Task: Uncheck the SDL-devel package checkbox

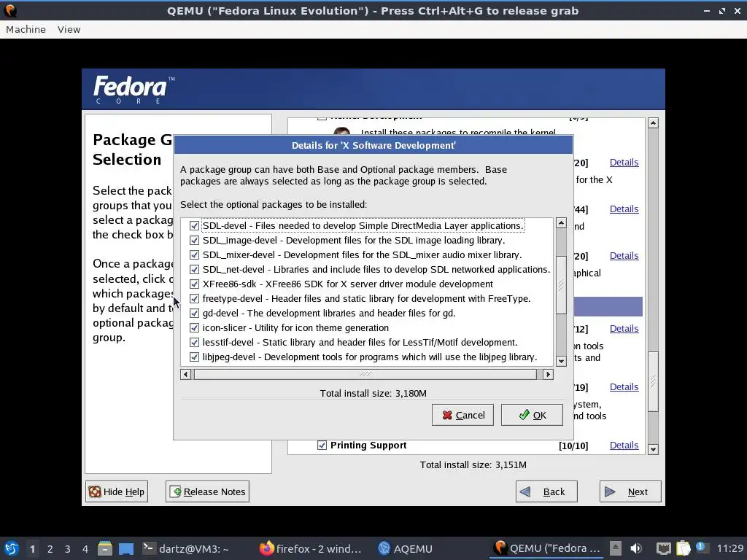Action: coord(194,226)
